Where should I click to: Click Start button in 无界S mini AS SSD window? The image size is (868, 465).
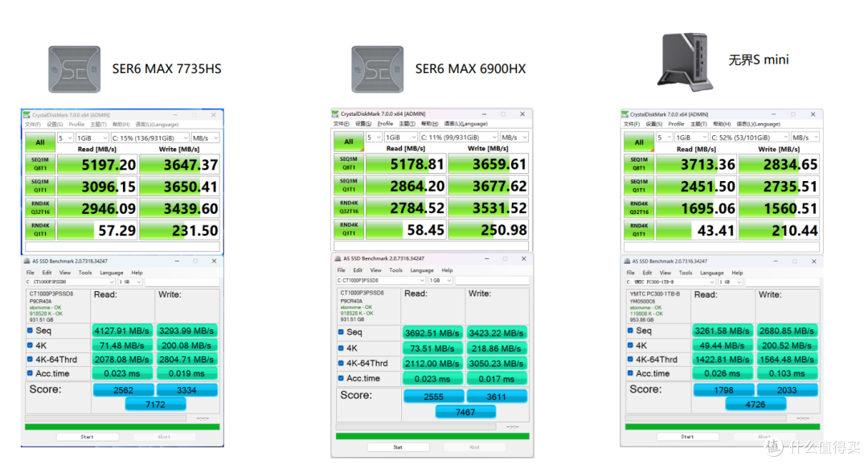point(687,437)
